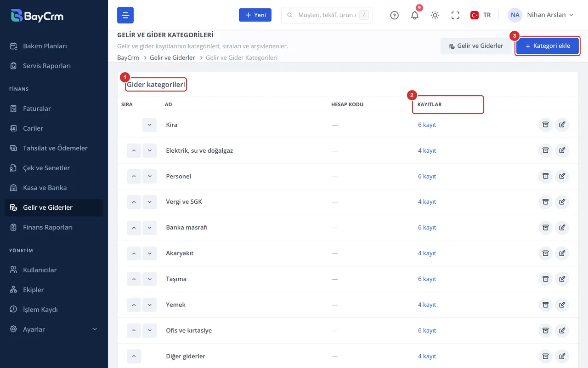588x368 pixels.
Task: Open Kullanıcılar from the sidebar
Action: (54, 270)
